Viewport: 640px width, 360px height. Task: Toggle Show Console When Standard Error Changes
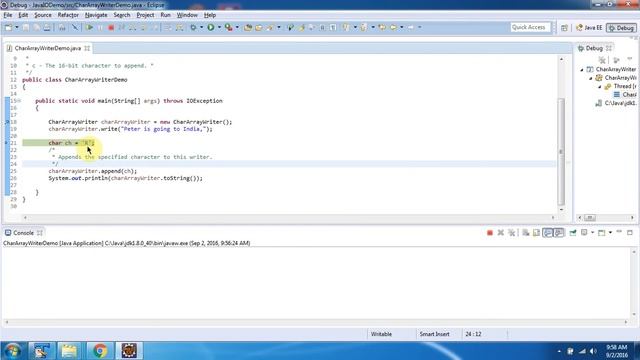click(x=559, y=233)
